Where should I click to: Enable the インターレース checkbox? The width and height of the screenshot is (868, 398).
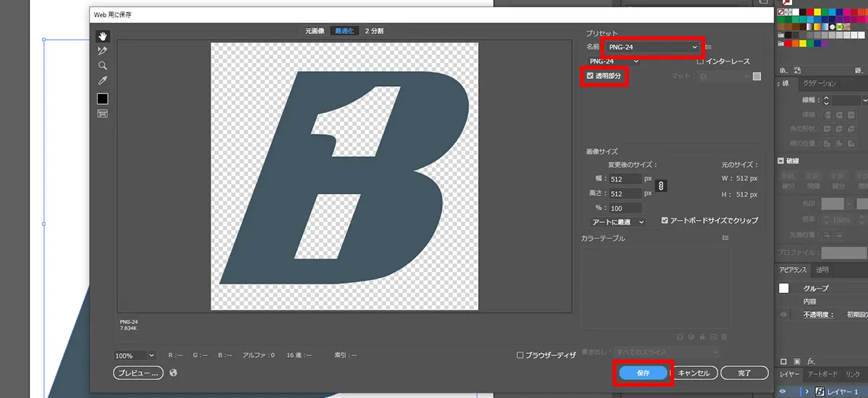pyautogui.click(x=700, y=62)
